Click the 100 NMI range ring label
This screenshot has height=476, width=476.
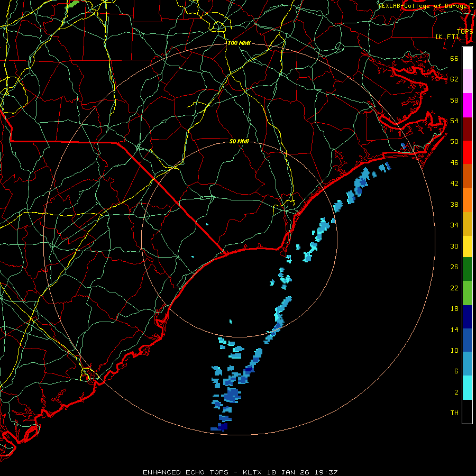pyautogui.click(x=239, y=43)
